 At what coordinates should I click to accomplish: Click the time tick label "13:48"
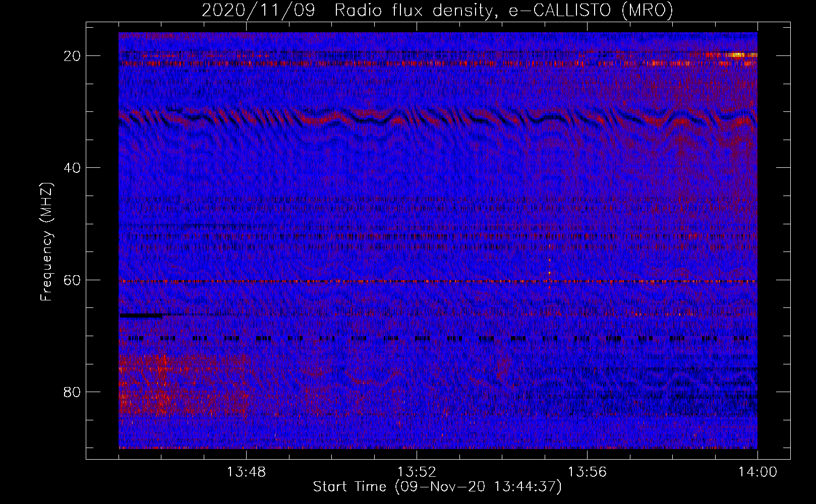[x=247, y=472]
